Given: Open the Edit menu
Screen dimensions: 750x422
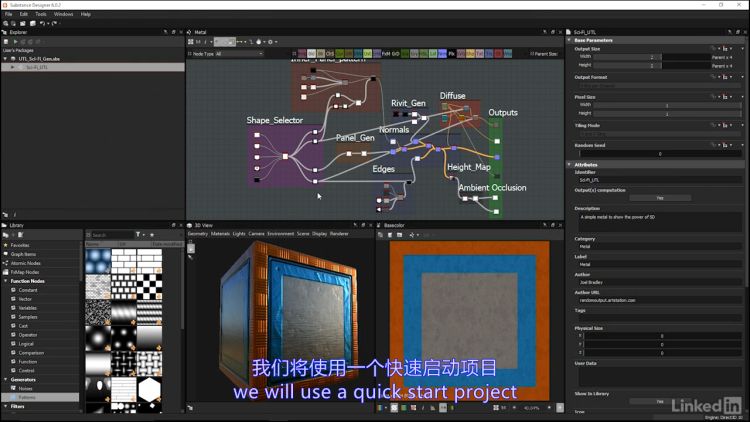Looking at the screenshot, I should (23, 14).
